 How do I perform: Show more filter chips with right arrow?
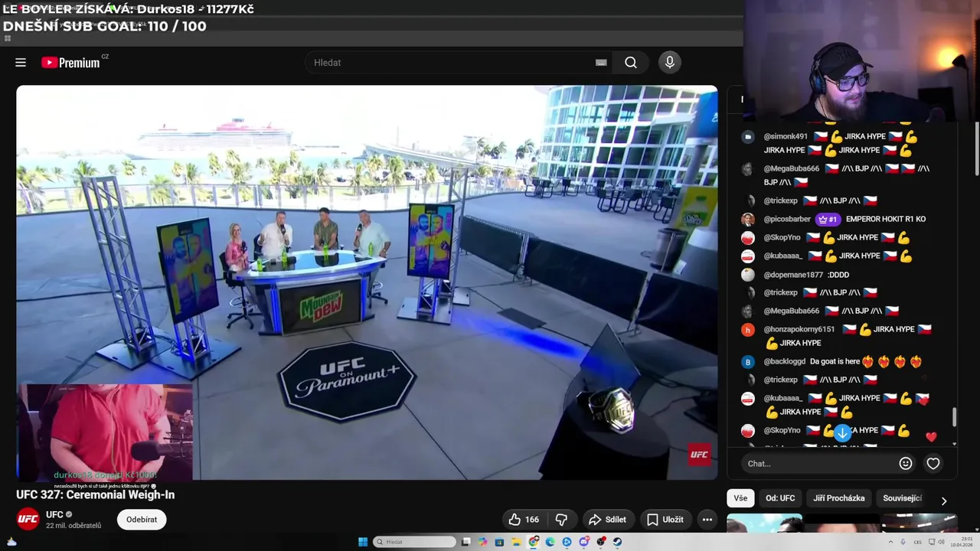[944, 500]
